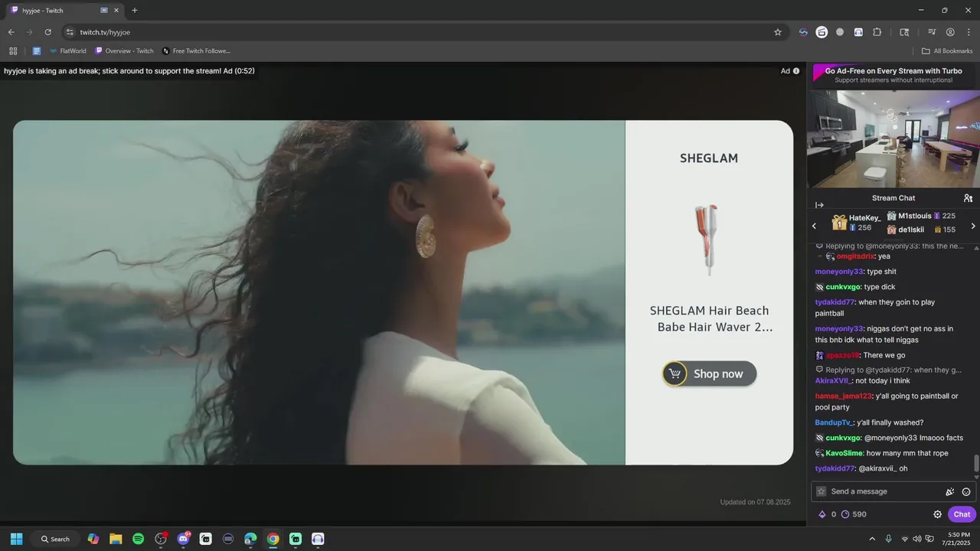
Task: Click the purple Chat send button
Action: (962, 514)
